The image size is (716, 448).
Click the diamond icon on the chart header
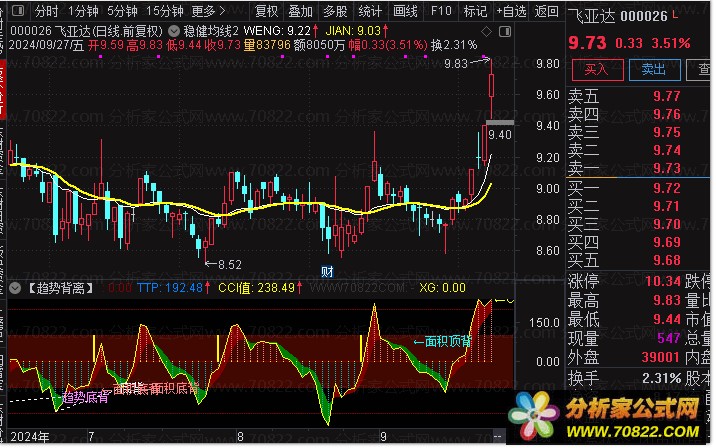point(486,32)
